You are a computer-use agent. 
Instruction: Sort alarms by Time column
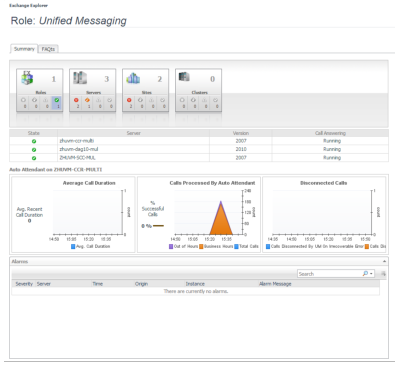[97, 284]
